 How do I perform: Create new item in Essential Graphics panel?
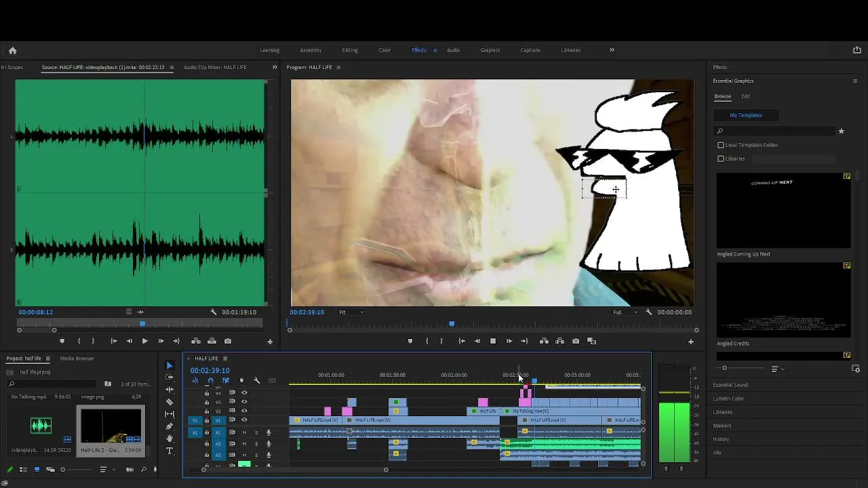(856, 369)
